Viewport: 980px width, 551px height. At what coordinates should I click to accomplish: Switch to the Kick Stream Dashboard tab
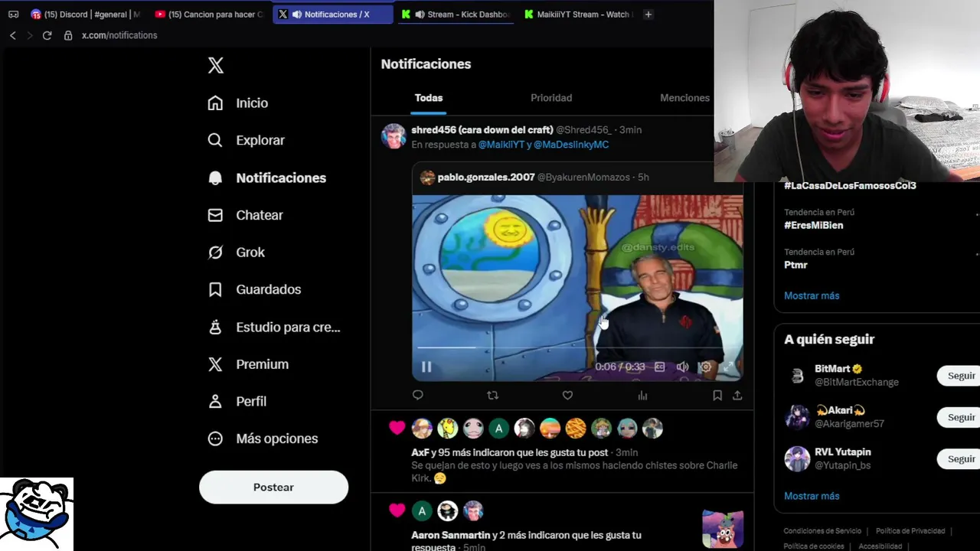point(457,15)
